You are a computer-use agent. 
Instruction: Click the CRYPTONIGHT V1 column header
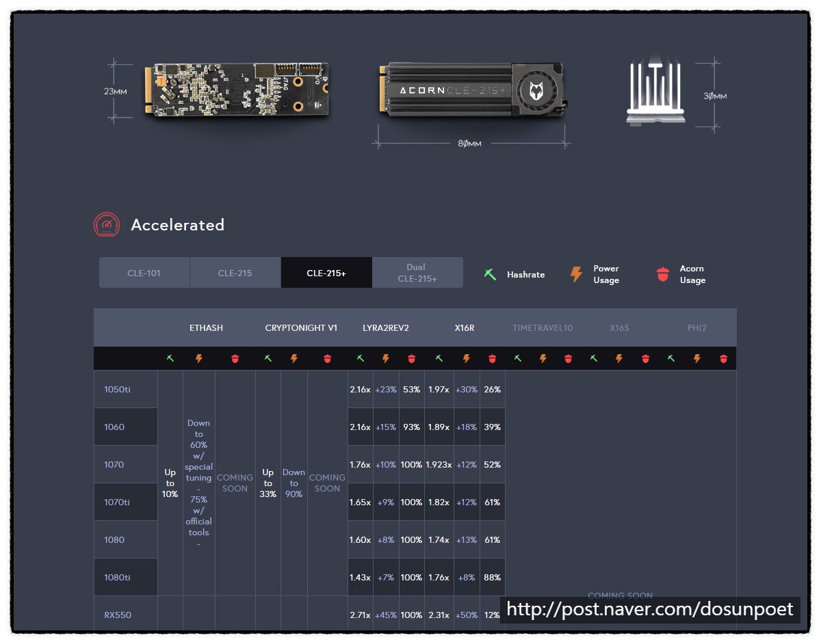[301, 328]
